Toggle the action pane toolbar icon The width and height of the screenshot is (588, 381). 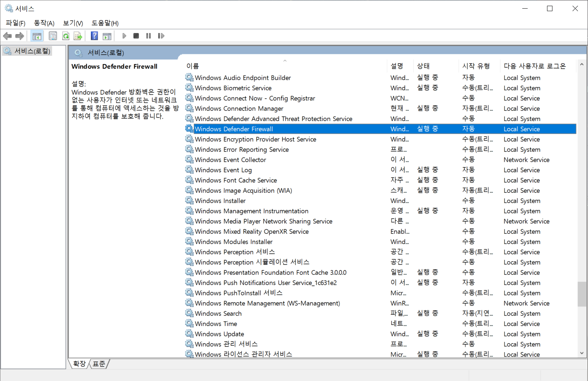pyautogui.click(x=107, y=36)
